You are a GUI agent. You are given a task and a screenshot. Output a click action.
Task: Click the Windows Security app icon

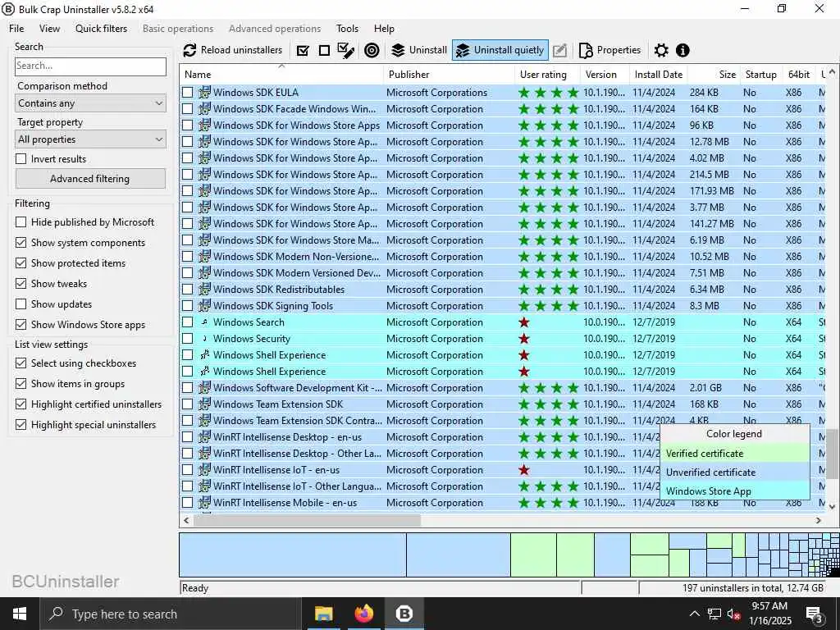point(204,339)
